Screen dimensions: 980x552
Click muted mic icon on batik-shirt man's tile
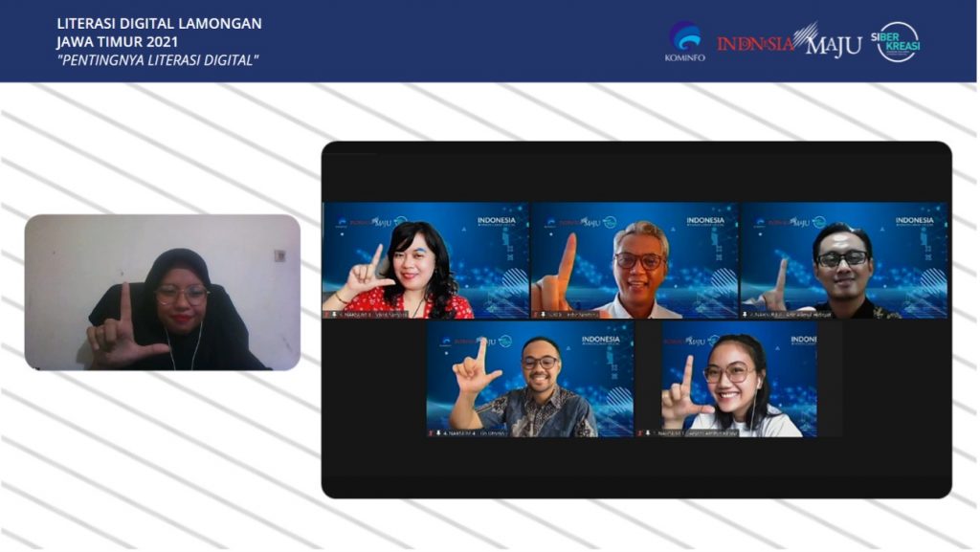pos(437,432)
